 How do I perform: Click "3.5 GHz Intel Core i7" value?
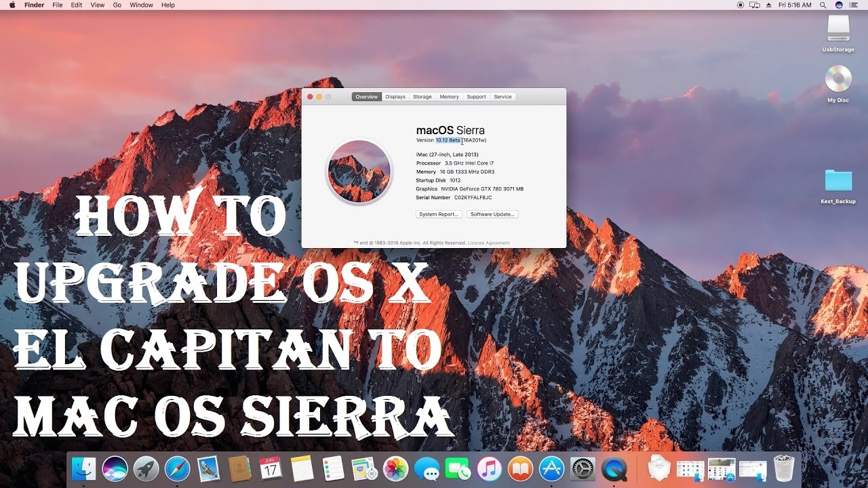(x=469, y=163)
